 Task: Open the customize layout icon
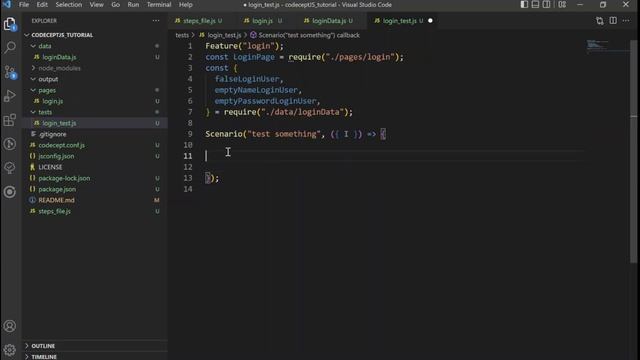click(562, 4)
